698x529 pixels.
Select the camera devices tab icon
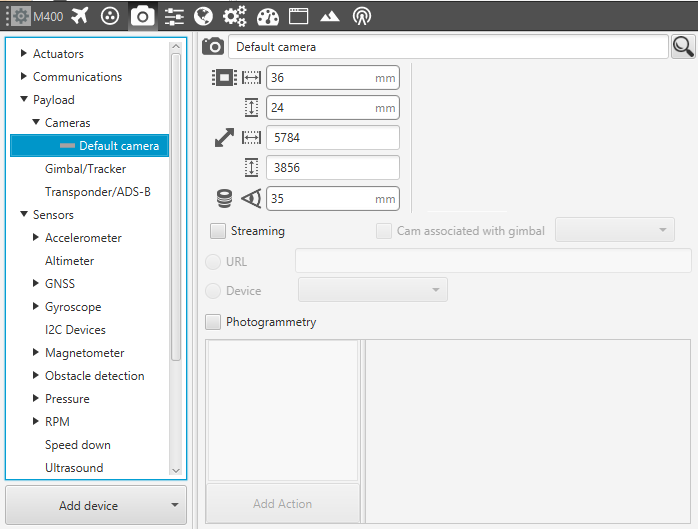coord(142,16)
